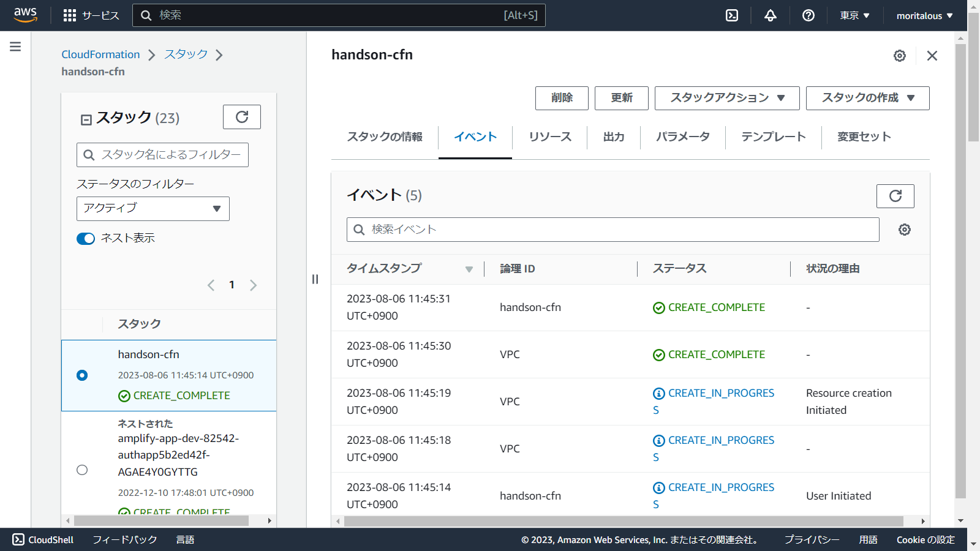The width and height of the screenshot is (980, 551).
Task: Switch to the テンプレート tab
Action: 773,137
